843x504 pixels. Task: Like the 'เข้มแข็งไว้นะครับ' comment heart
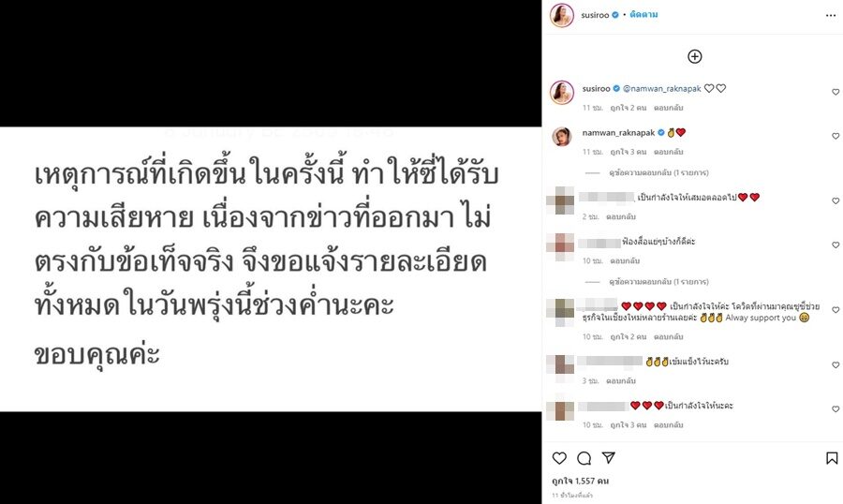click(x=836, y=364)
